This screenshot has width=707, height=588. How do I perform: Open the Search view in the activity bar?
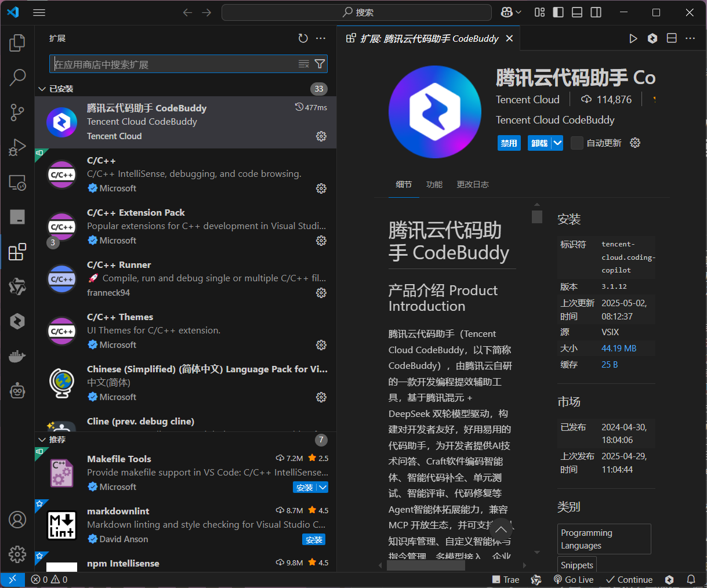[17, 77]
